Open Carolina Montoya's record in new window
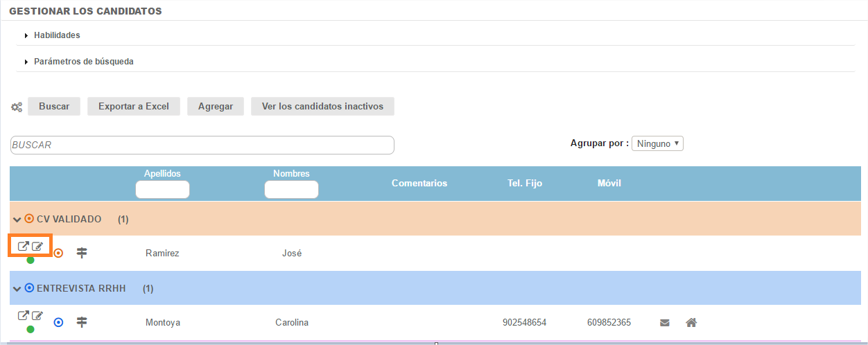Screen dimensions: 868x345 24,316
